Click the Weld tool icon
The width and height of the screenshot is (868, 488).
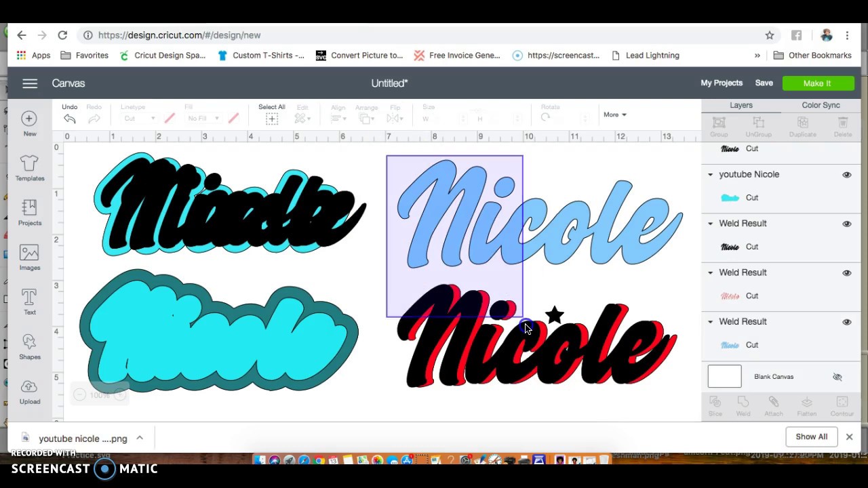pos(743,402)
